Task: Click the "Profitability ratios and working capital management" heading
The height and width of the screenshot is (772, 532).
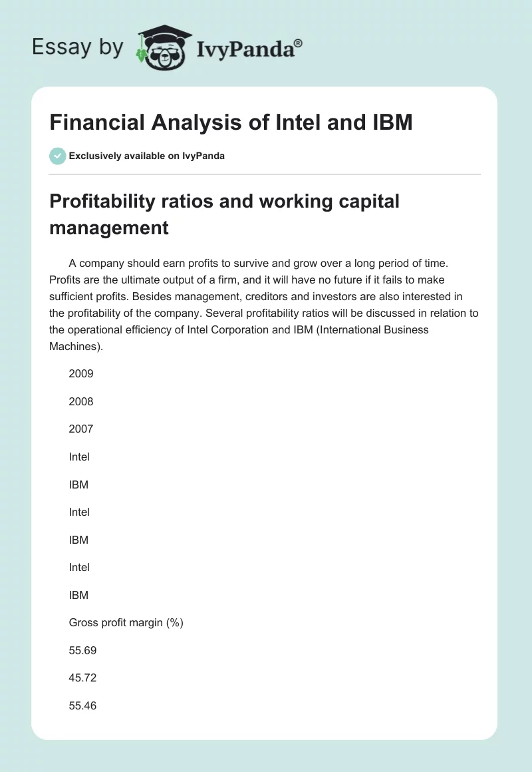Action: (x=224, y=214)
